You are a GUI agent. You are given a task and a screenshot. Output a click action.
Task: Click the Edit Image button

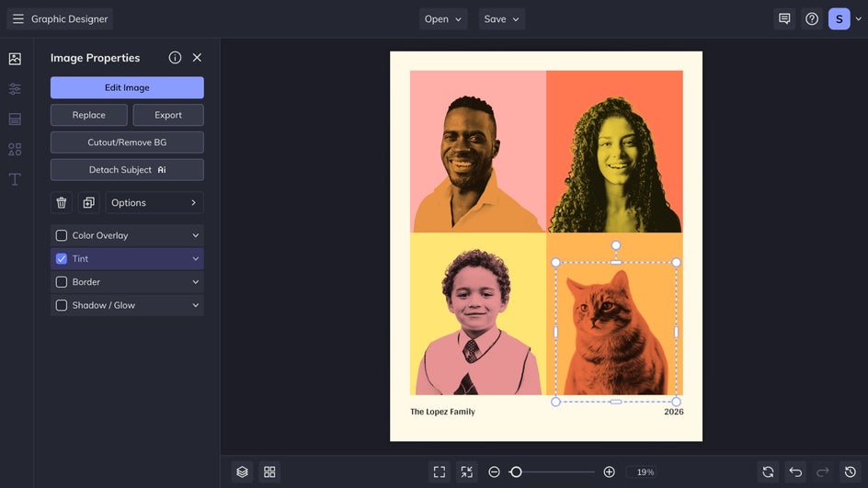127,87
